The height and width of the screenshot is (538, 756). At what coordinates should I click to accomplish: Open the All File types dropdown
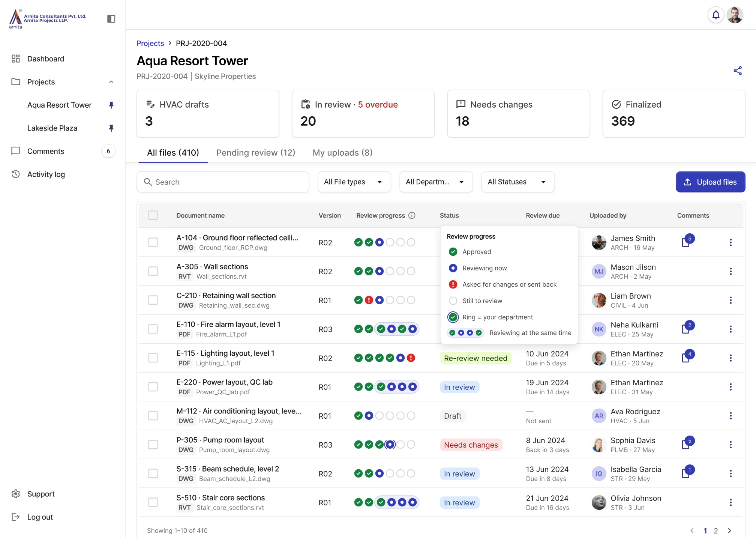354,182
